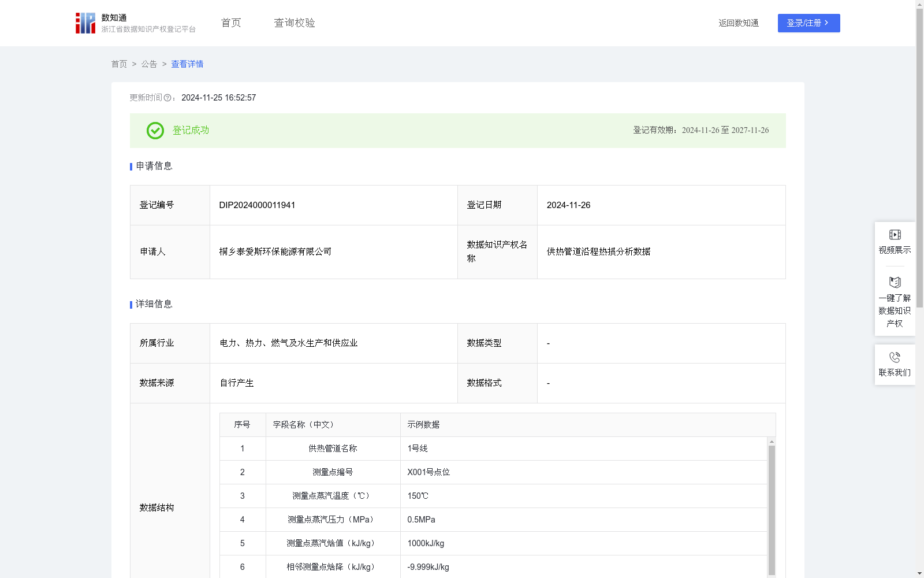Select sample value 0.5MPa
The image size is (924, 578).
422,520
